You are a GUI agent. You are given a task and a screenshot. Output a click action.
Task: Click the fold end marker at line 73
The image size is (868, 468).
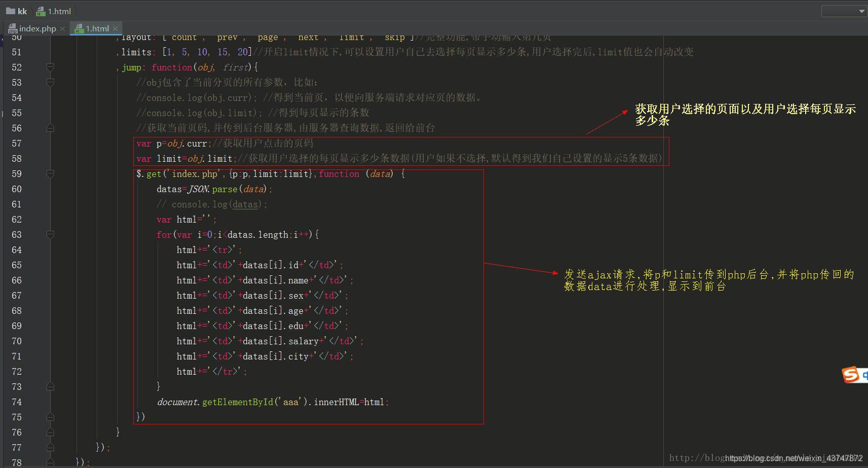(50, 386)
